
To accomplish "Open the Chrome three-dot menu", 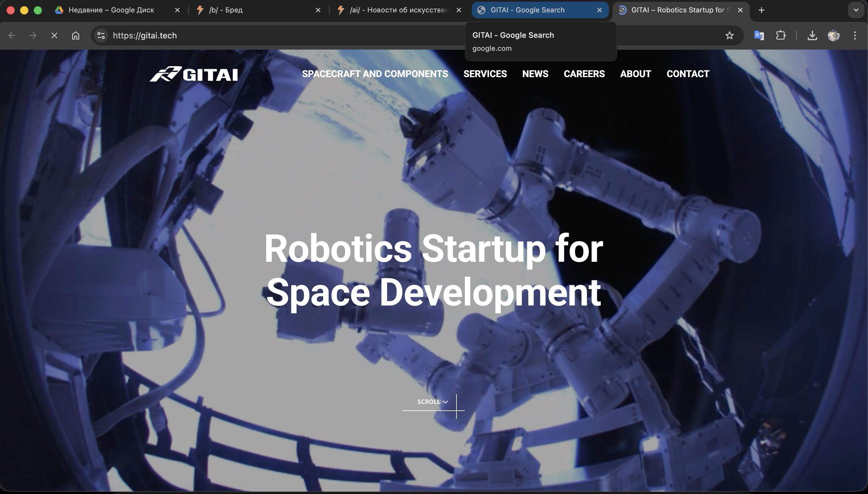I will [855, 35].
